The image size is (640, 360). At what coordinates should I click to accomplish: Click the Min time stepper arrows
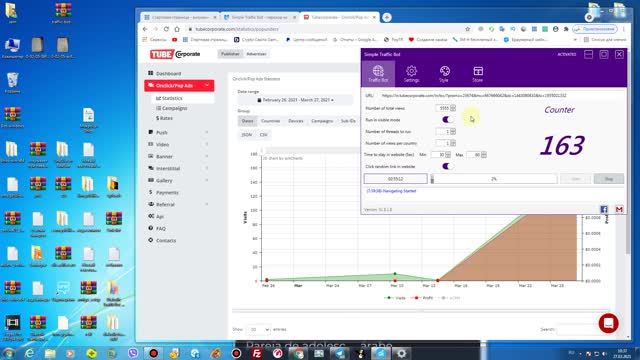(448, 155)
